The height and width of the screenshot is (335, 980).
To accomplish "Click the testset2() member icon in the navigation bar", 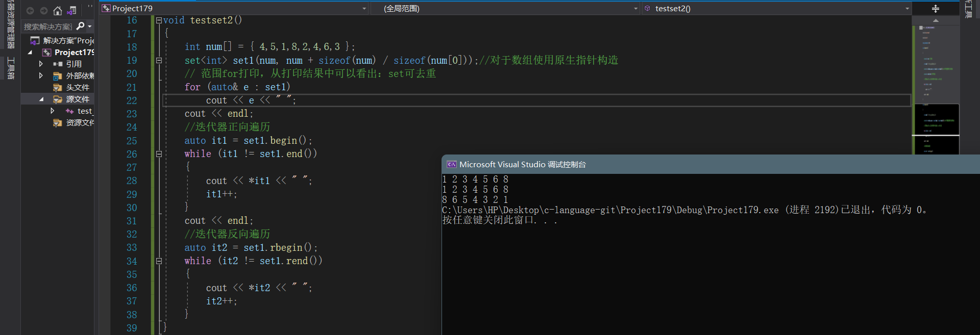I will 647,8.
